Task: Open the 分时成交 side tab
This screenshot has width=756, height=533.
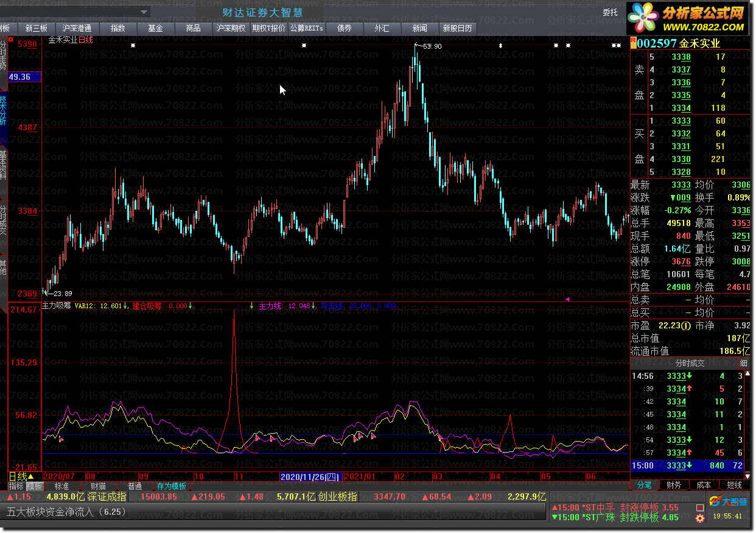Action: [x=3, y=220]
